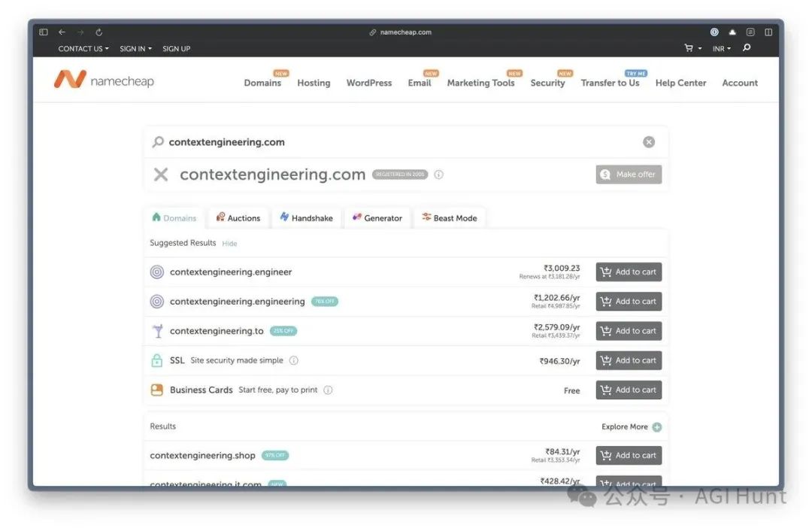Open Help Center menu
Viewport: 812px width, 528px height.
(680, 83)
